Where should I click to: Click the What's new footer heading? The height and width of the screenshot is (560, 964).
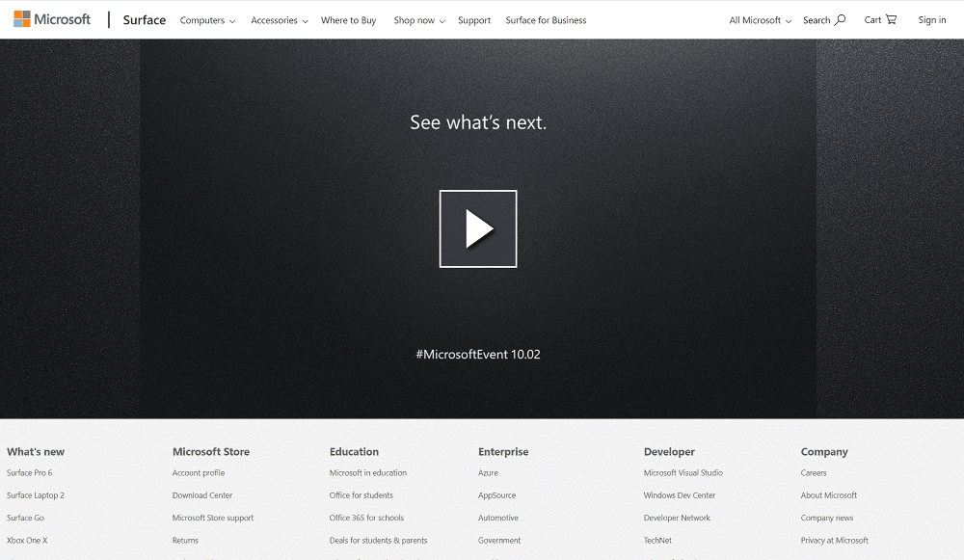point(36,452)
